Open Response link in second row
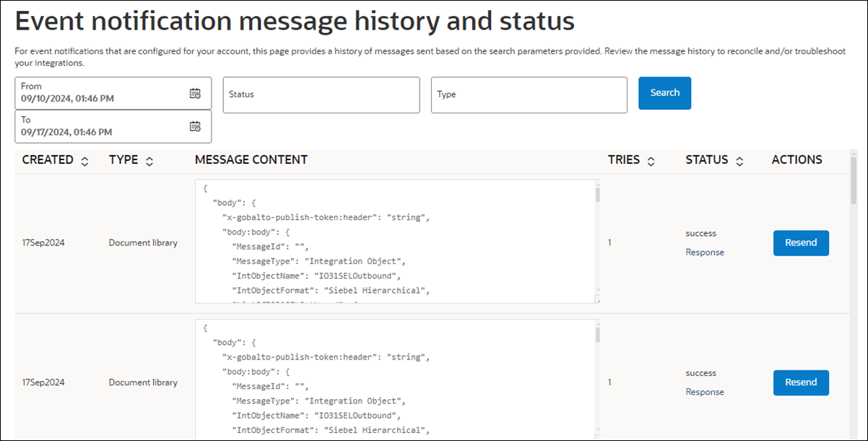Image resolution: width=868 pixels, height=441 pixels. point(705,393)
